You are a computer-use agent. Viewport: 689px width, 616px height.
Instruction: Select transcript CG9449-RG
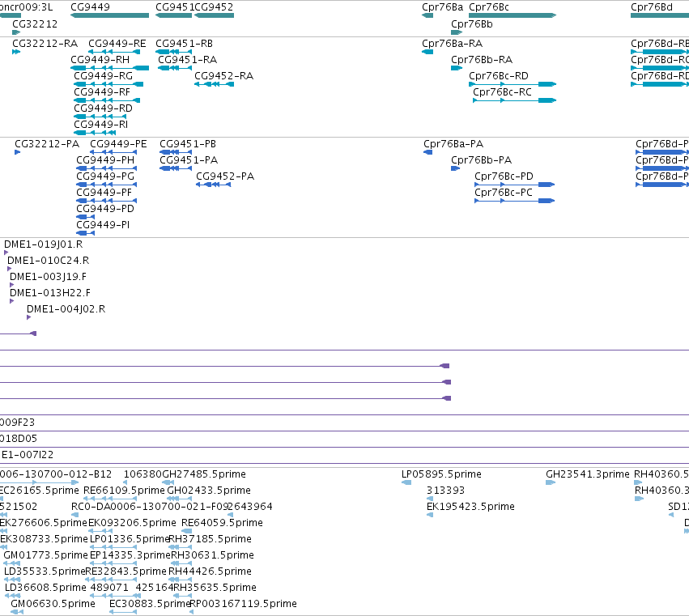click(x=104, y=76)
